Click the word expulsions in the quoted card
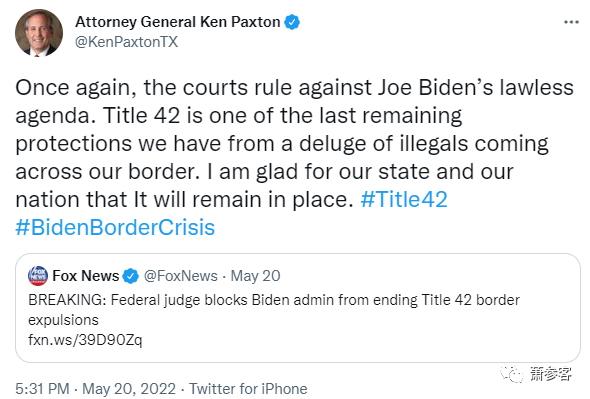 pos(63,320)
